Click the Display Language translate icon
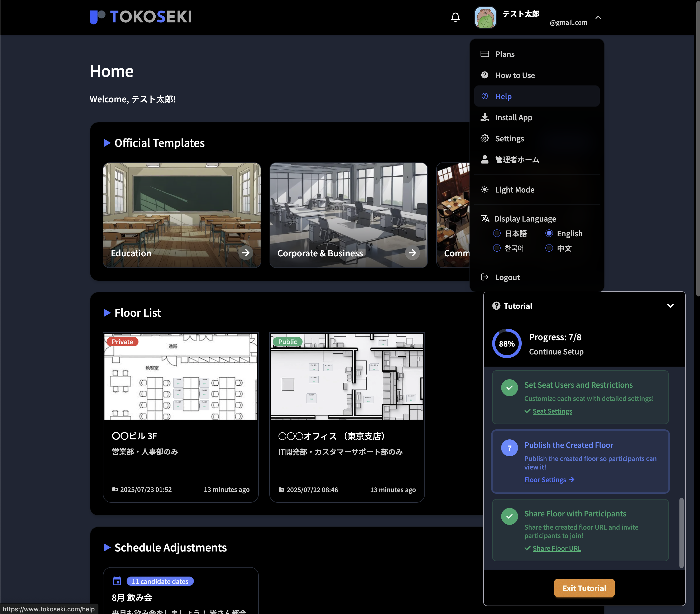The width and height of the screenshot is (700, 614). [485, 218]
